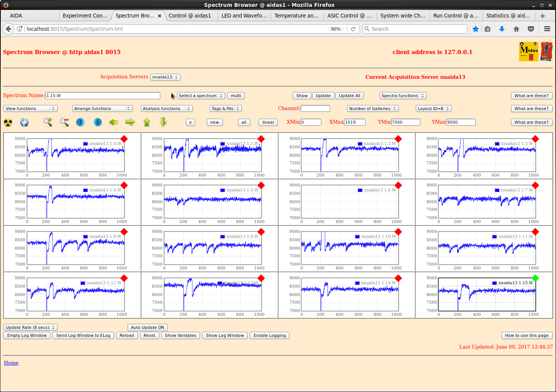Click the site info icon in address bar
This screenshot has height=392, width=556.
click(x=20, y=29)
